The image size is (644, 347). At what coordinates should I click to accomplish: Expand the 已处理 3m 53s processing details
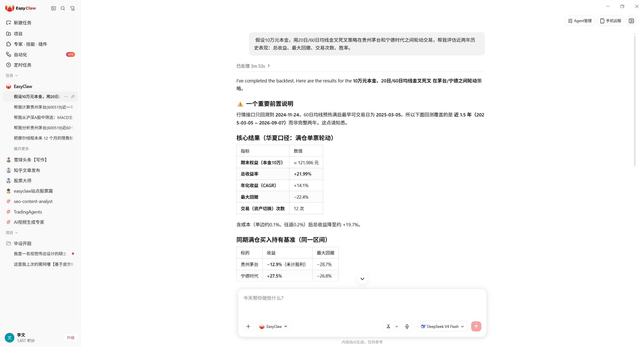tap(253, 66)
